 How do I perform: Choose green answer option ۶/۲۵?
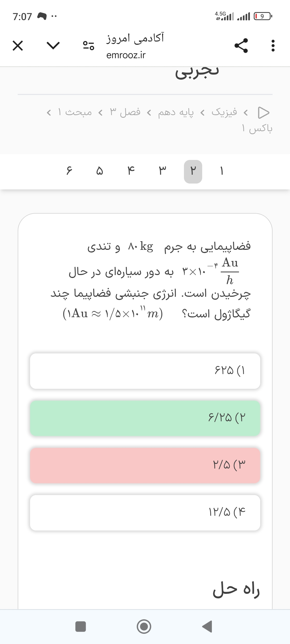pyautogui.click(x=145, y=418)
